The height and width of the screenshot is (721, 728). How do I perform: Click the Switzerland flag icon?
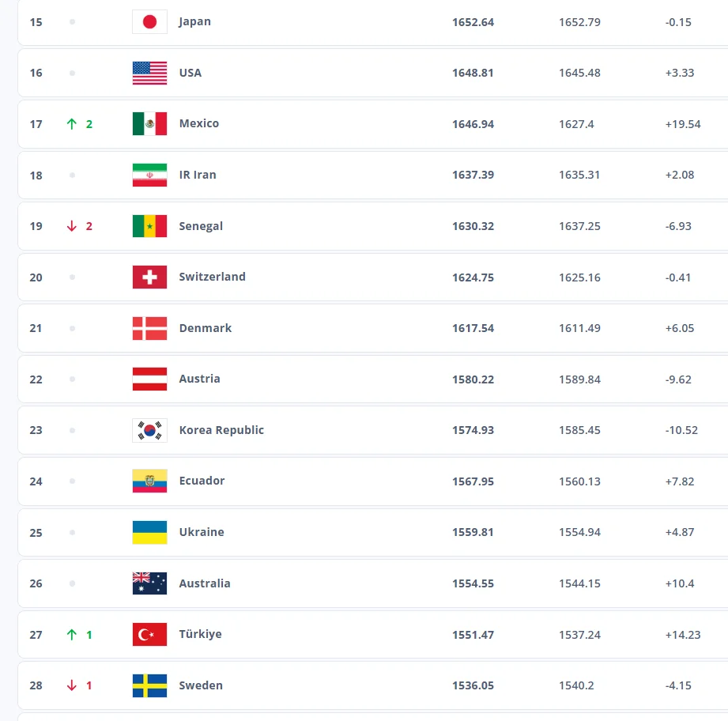click(149, 277)
